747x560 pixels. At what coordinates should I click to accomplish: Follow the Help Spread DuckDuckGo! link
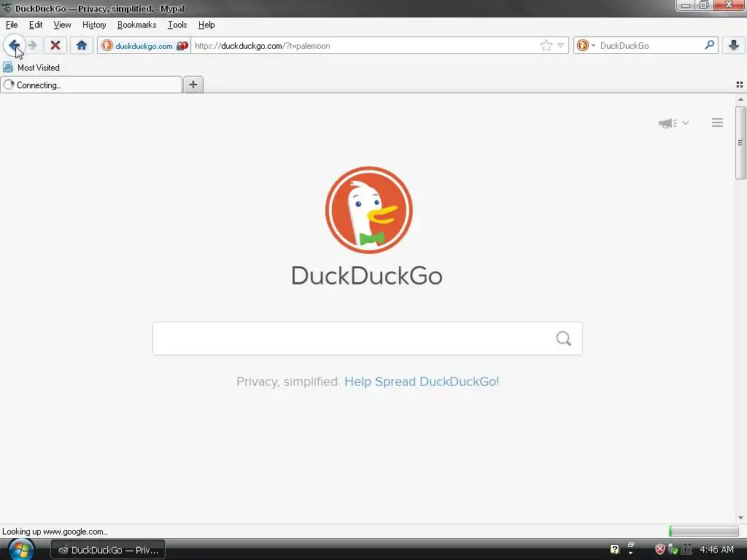[422, 381]
